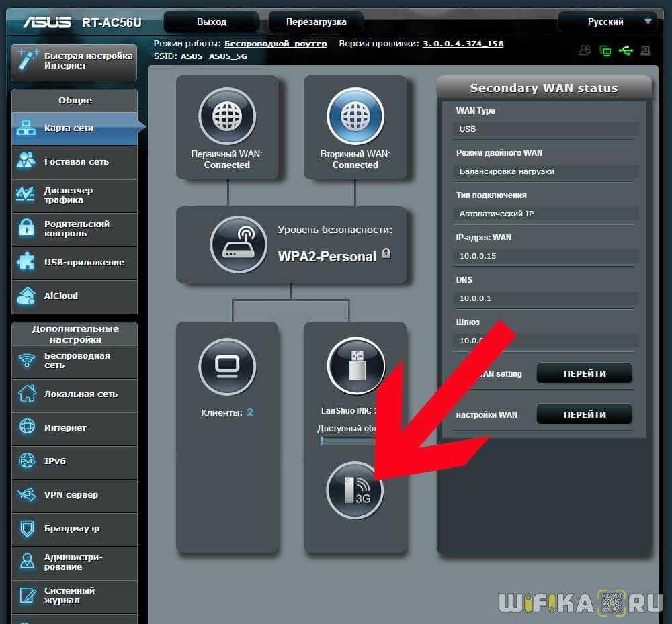Click the ASUS_5G SSID link
The image size is (672, 624).
228,56
